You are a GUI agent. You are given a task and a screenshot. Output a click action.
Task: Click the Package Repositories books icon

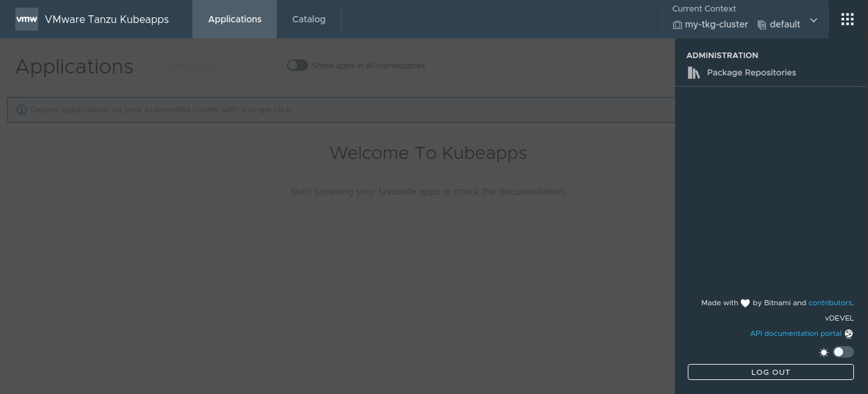[694, 73]
